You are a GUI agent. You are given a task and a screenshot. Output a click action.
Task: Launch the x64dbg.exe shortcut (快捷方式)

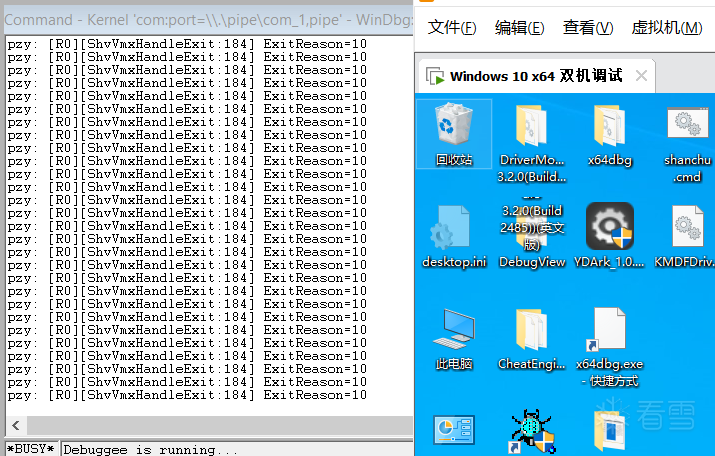tap(609, 347)
